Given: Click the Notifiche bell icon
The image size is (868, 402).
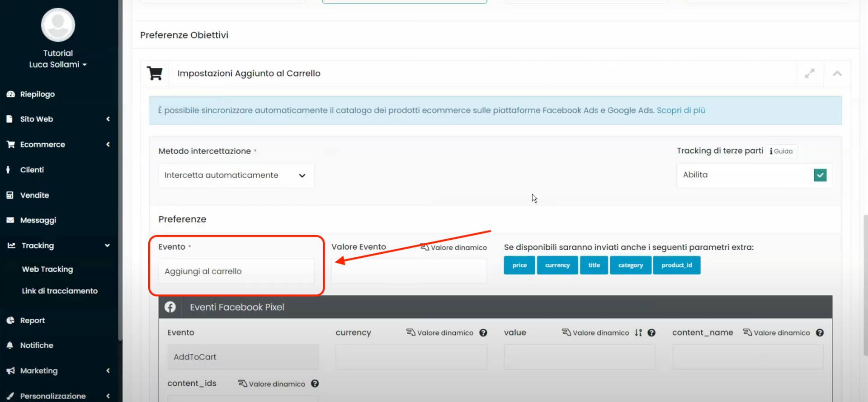Looking at the screenshot, I should pyautogui.click(x=10, y=345).
